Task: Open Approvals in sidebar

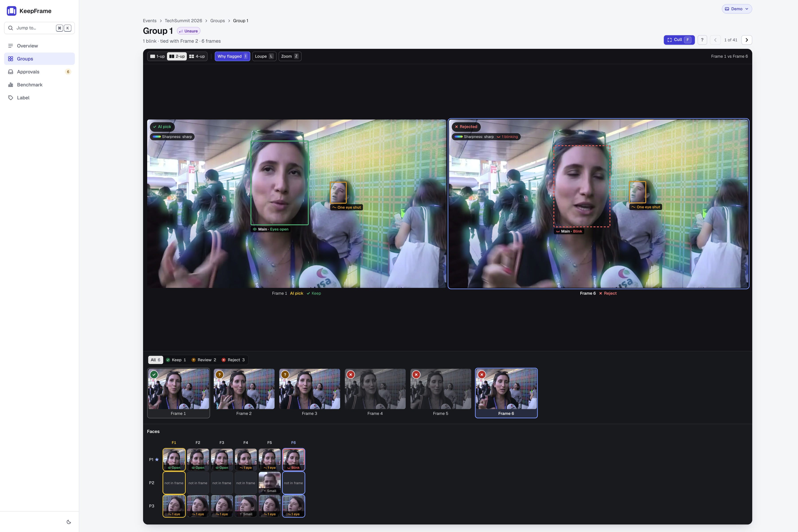Action: [x=39, y=72]
